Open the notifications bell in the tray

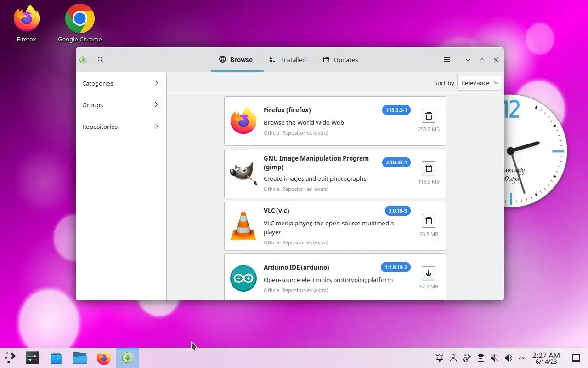pyautogui.click(x=440, y=358)
